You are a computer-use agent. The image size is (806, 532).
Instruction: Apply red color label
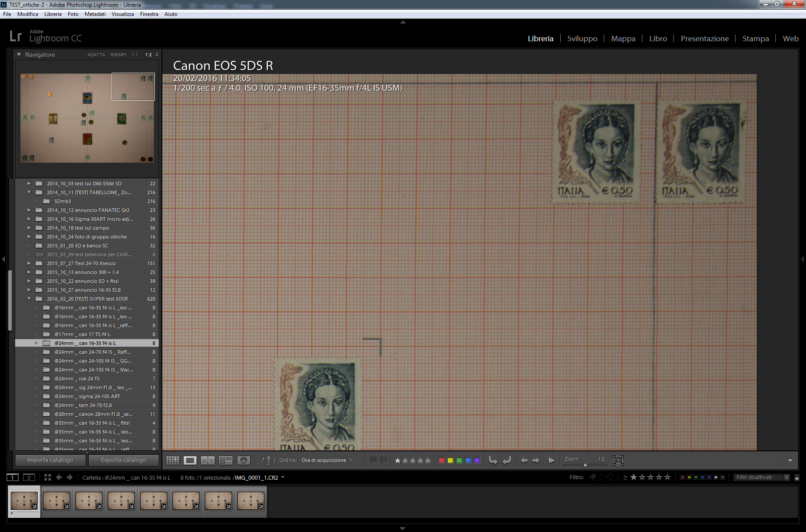tap(441, 460)
